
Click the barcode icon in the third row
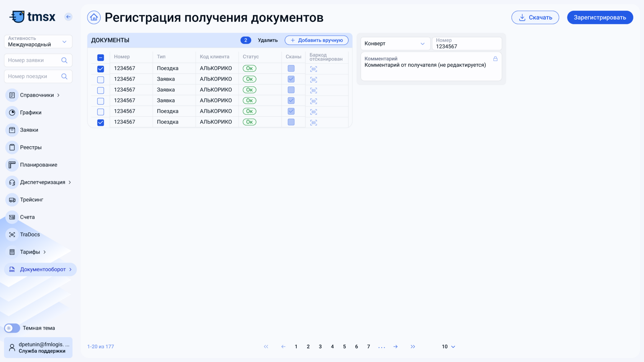pyautogui.click(x=314, y=90)
